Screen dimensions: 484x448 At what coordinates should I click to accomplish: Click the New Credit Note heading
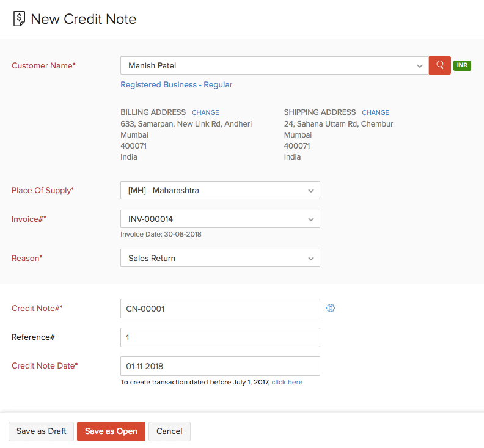[83, 19]
